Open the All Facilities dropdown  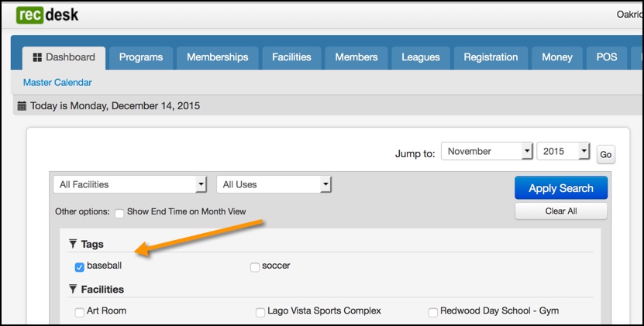[129, 184]
